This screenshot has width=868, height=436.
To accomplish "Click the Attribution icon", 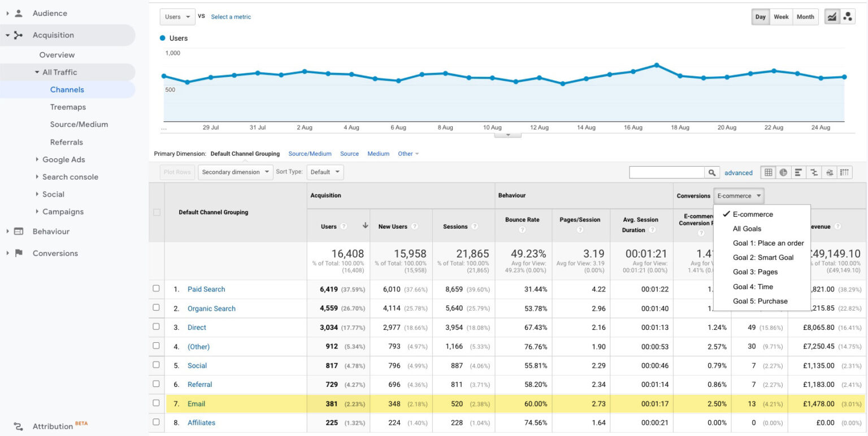I will pos(19,426).
